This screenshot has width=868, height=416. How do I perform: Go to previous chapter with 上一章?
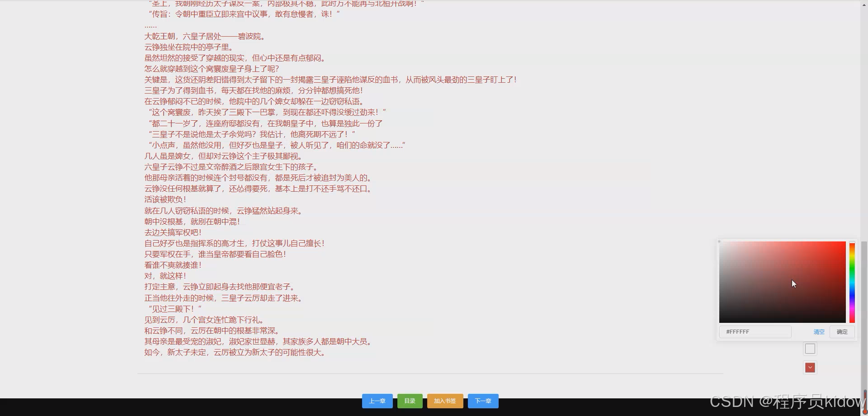(x=377, y=401)
